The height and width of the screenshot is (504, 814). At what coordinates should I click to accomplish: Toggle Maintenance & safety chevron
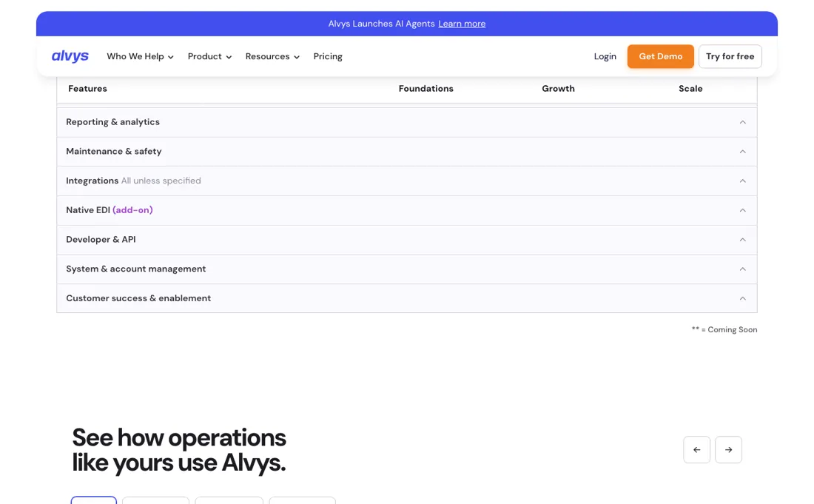742,152
